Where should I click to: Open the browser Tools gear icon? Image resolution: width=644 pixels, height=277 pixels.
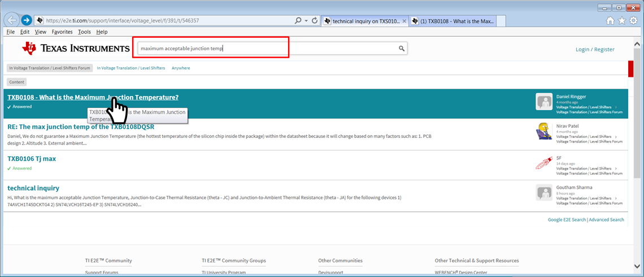tap(634, 20)
